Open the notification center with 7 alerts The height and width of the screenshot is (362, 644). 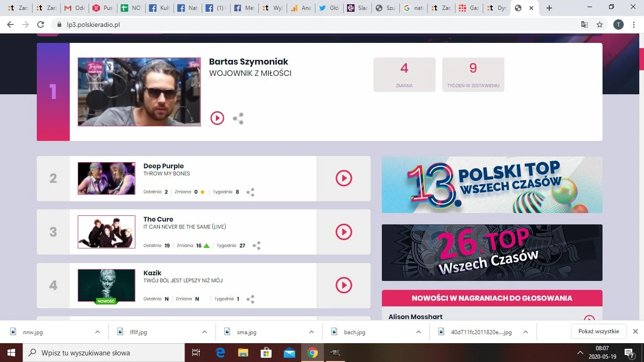pyautogui.click(x=630, y=353)
